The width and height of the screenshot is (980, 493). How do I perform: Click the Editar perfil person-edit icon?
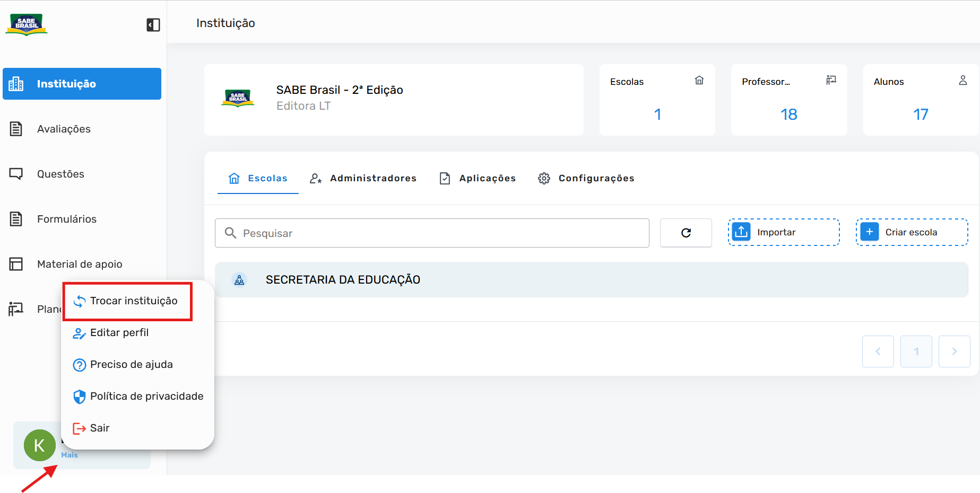(80, 333)
